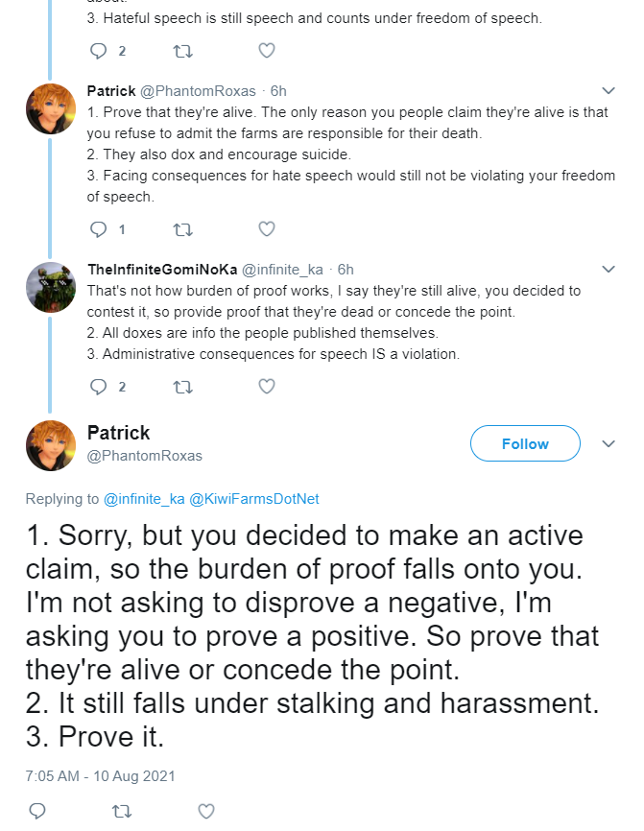Like TheInfiniteGomiNoKa's burden of proof tweet
The width and height of the screenshot is (644, 831).
point(267,387)
